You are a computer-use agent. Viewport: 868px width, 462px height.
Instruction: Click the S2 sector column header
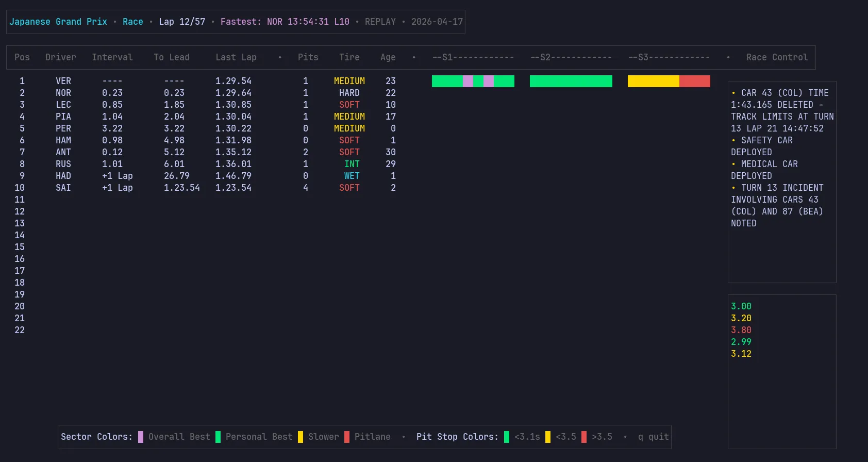[571, 57]
